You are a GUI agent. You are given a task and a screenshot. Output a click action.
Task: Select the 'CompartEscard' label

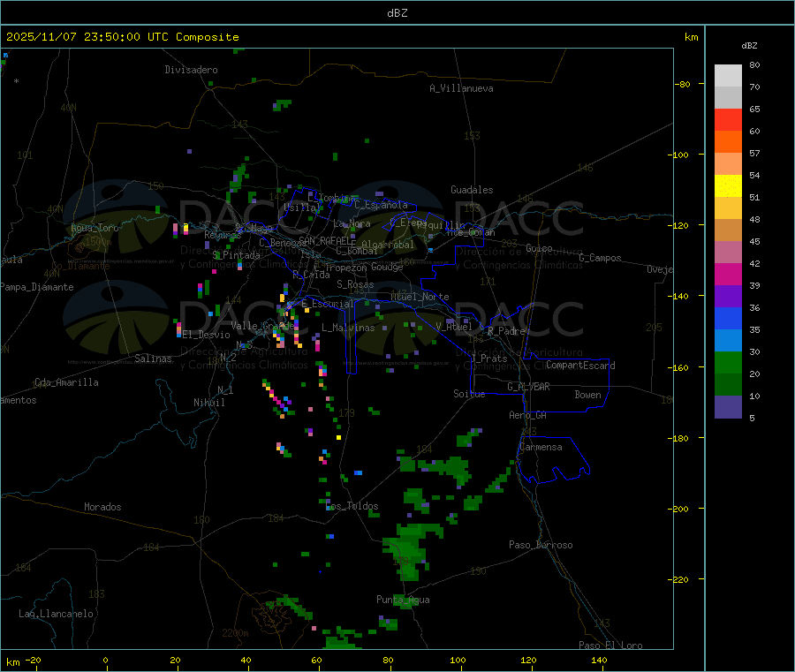pos(580,366)
